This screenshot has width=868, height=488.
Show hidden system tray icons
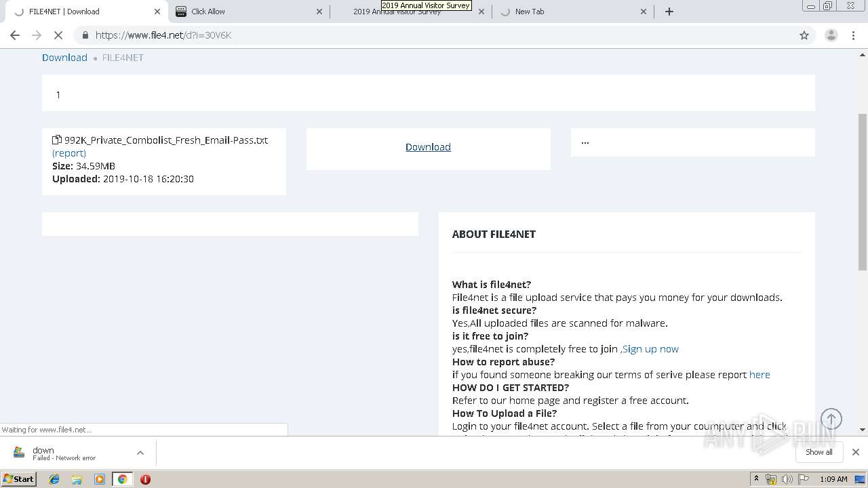(756, 479)
